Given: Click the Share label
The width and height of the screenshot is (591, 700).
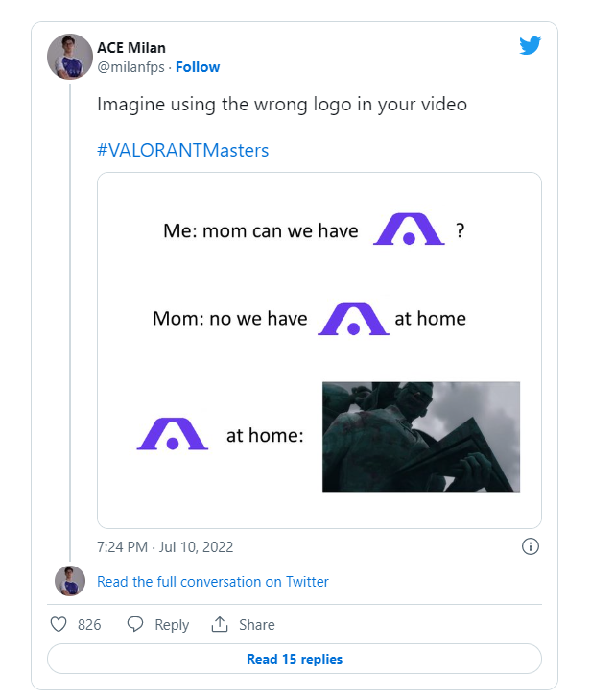Looking at the screenshot, I should pos(257,624).
